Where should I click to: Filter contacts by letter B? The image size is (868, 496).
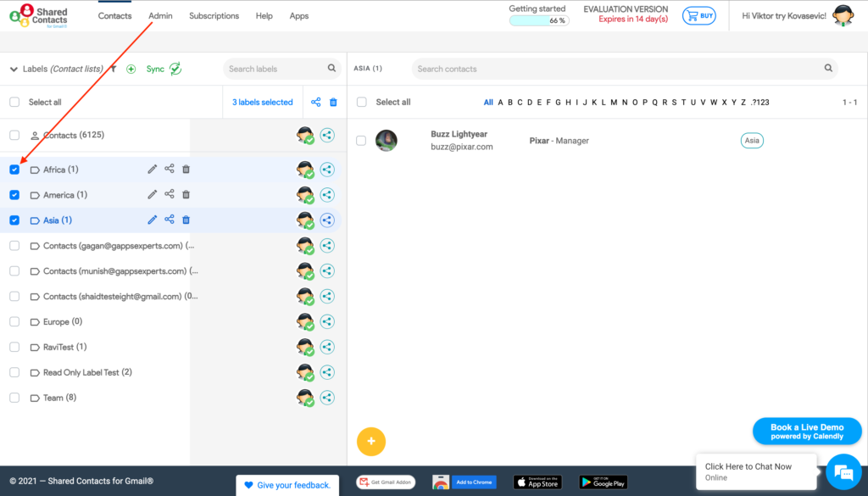(x=510, y=103)
